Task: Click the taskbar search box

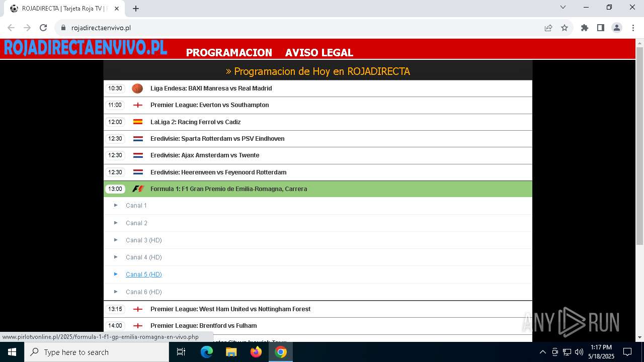Action: pos(97,352)
